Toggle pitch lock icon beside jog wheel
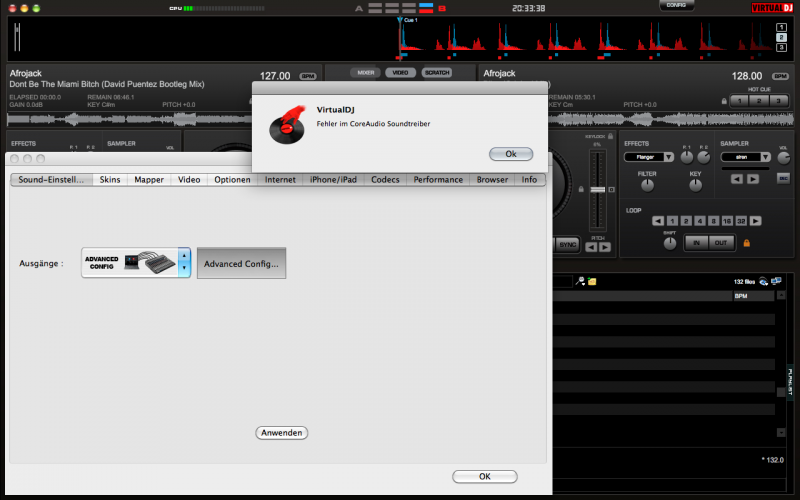The image size is (800, 500). click(x=581, y=189)
